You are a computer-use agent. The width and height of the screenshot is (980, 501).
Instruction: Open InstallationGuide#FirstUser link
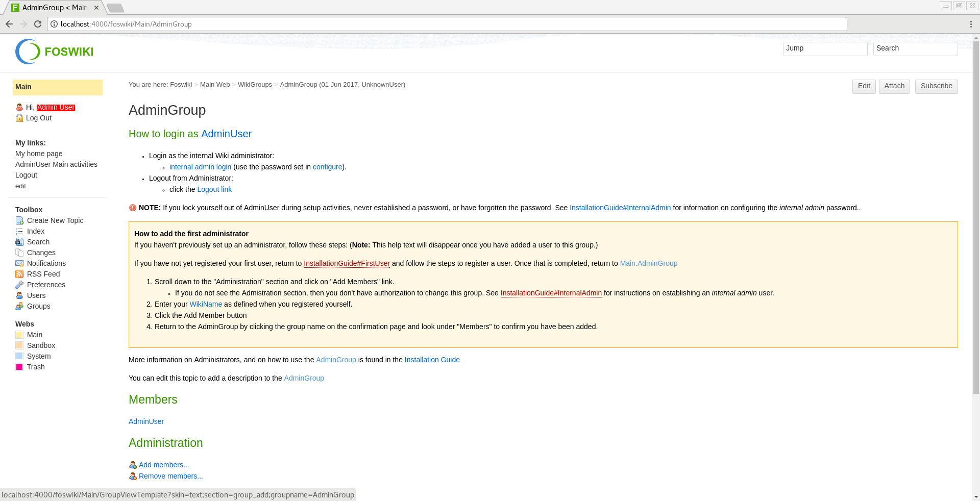pos(347,263)
